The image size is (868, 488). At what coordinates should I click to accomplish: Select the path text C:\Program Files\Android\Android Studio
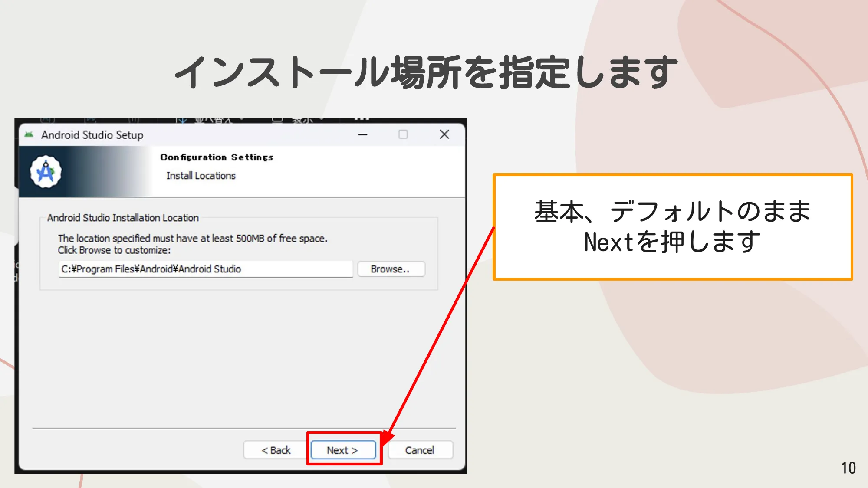[206, 269]
